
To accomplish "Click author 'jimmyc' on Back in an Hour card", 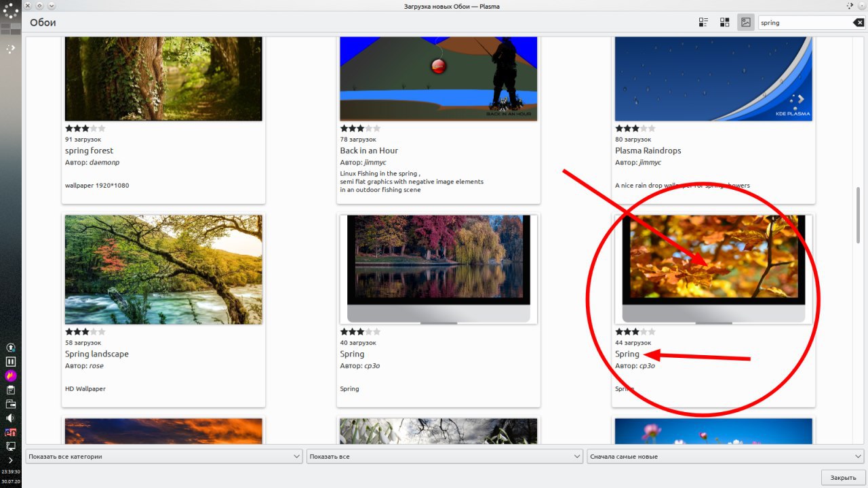I will (x=375, y=163).
